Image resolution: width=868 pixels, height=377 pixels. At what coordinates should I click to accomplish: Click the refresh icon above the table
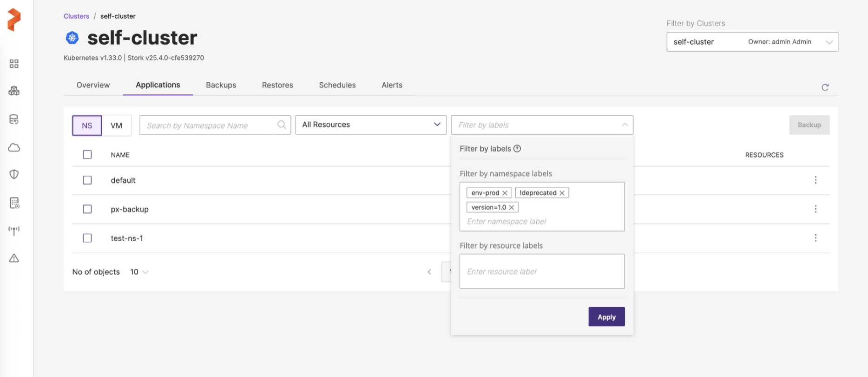point(825,87)
